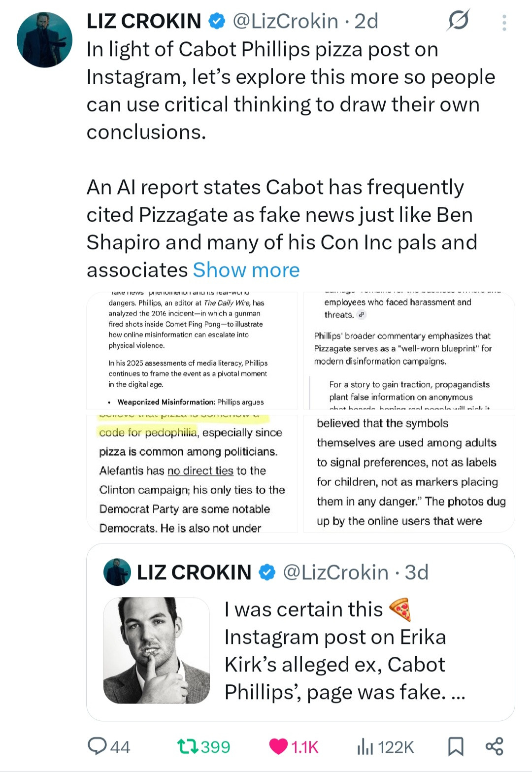
Task: Click the blue verified badge in header
Action: [217, 21]
